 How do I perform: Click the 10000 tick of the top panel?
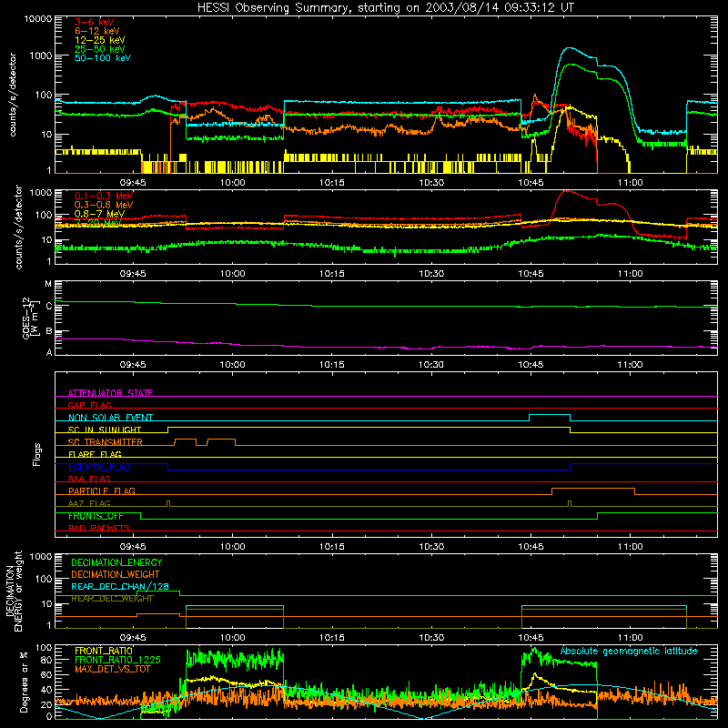(38, 19)
